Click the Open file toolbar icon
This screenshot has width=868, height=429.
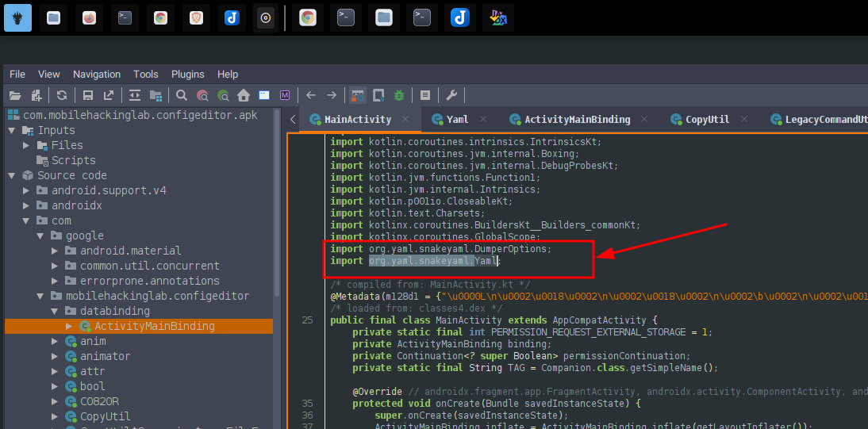pos(16,95)
